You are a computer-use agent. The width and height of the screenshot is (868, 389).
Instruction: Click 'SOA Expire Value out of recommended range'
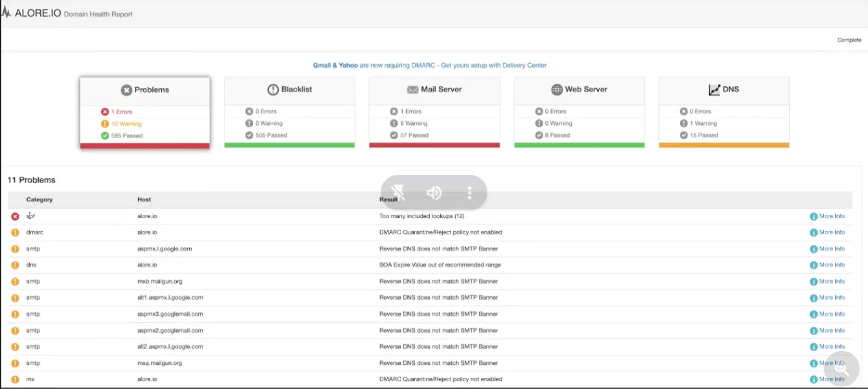coord(440,265)
